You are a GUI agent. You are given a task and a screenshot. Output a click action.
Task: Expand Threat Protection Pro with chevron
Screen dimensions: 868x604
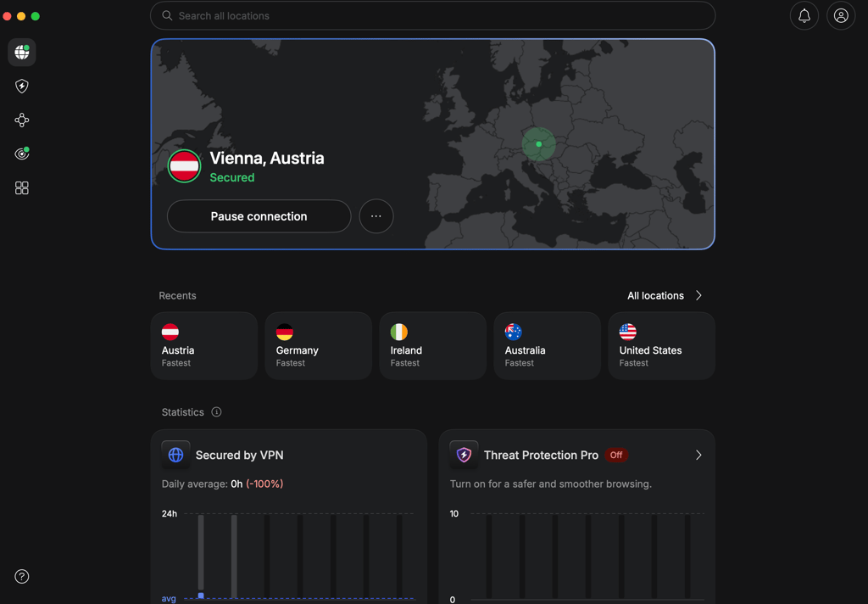[698, 455]
